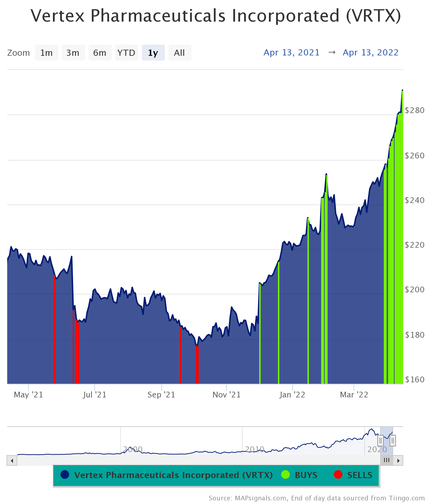The width and height of the screenshot is (432, 504).
Task: Click the 2010 label in navigator
Action: [x=255, y=449]
